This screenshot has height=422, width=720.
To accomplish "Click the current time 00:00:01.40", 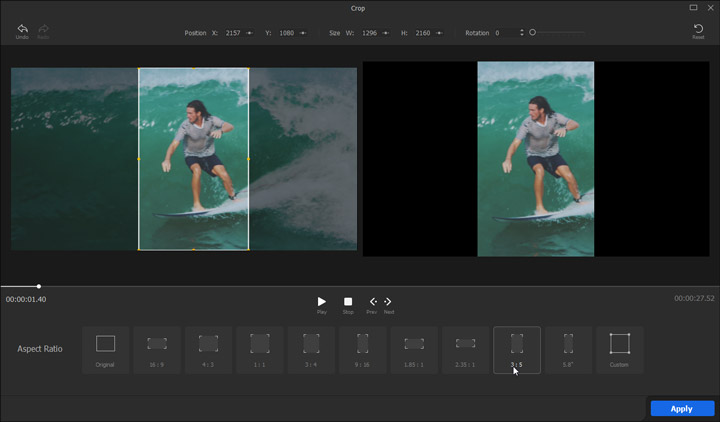I will (x=26, y=299).
